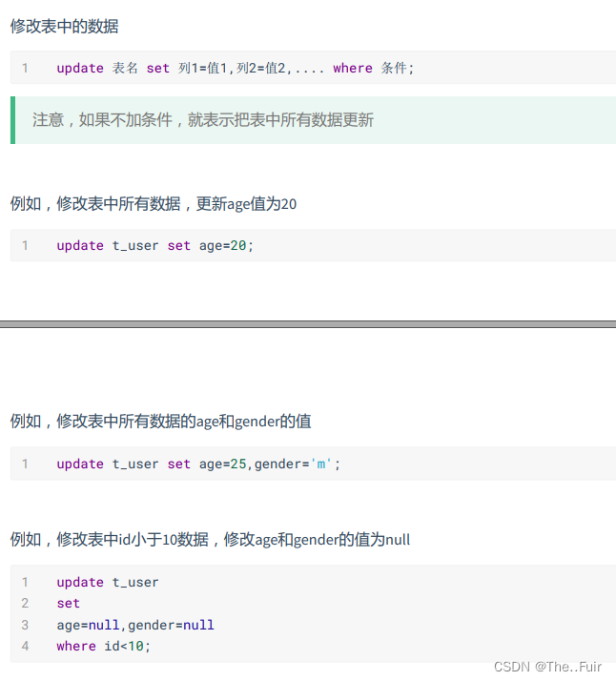Click the heading 修改表中的数据
The image size is (616, 681).
[64, 26]
